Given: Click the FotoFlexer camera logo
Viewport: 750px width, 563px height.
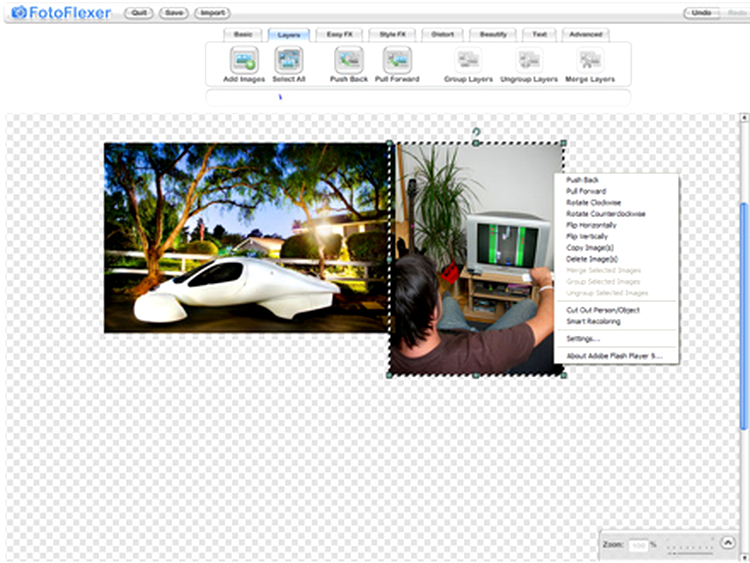Looking at the screenshot, I should 19,12.
